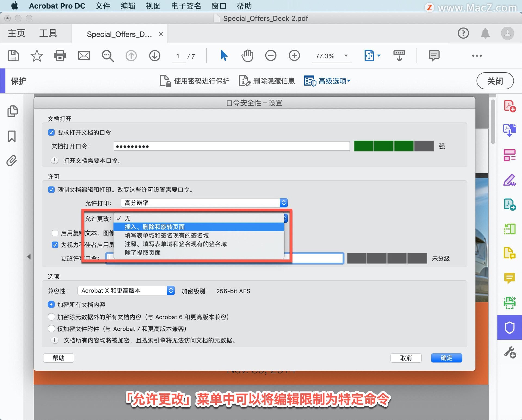
Task: Click the page number field
Action: pos(178,56)
